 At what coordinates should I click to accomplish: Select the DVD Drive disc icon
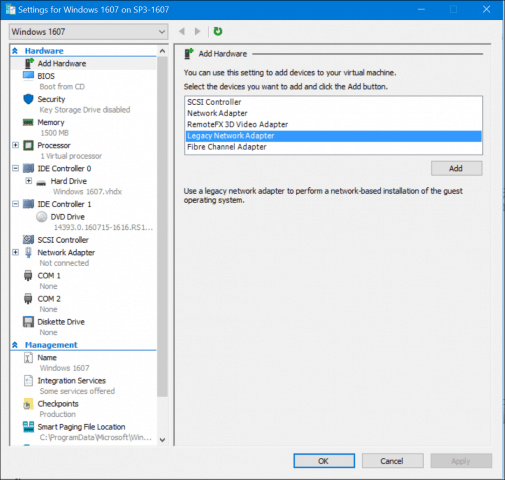click(42, 217)
